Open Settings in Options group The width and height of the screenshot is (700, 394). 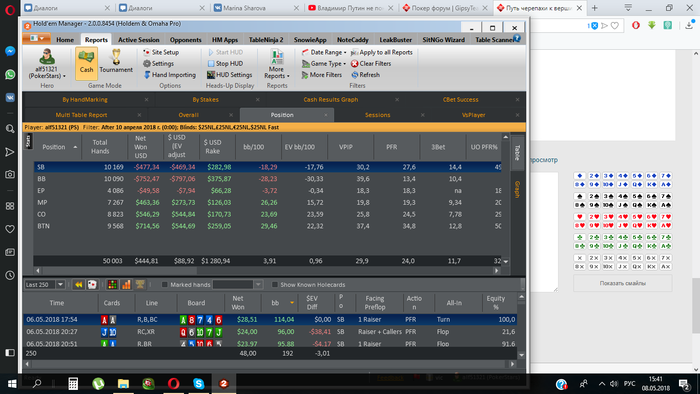tap(158, 63)
